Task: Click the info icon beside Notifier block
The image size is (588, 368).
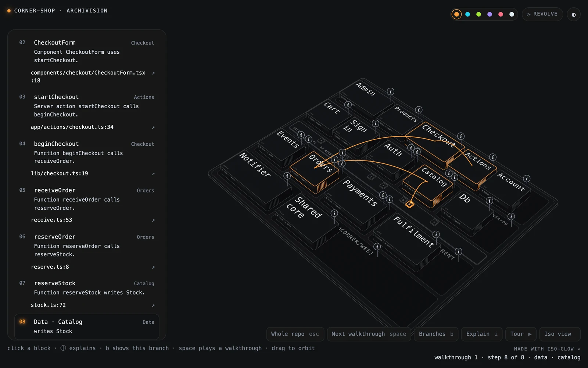Action: point(287,176)
